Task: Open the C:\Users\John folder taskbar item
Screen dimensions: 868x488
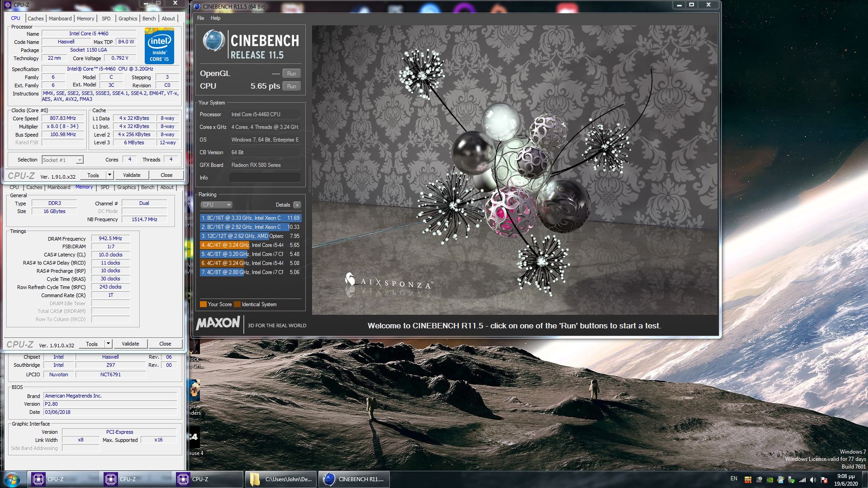Action: [x=281, y=479]
